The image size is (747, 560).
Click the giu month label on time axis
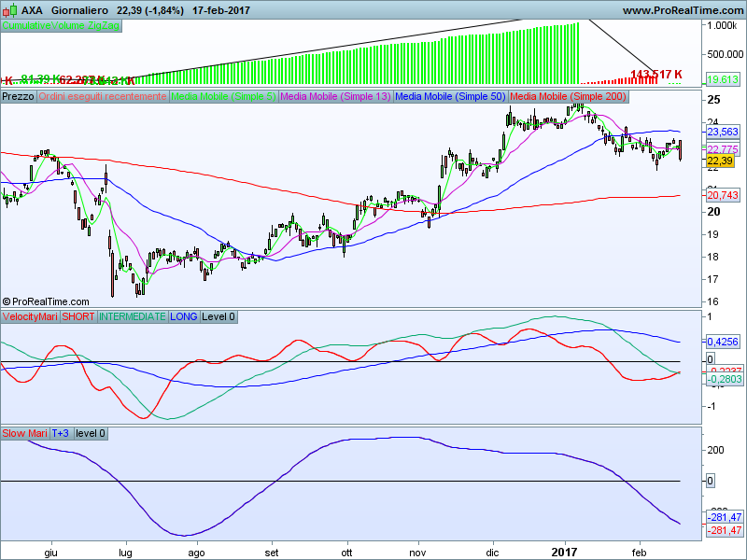(51, 553)
